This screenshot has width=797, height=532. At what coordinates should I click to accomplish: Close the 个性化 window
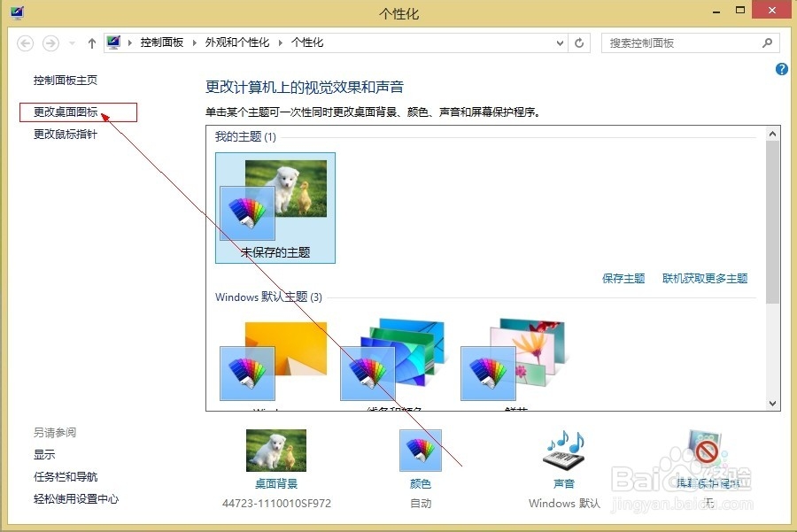tap(772, 10)
